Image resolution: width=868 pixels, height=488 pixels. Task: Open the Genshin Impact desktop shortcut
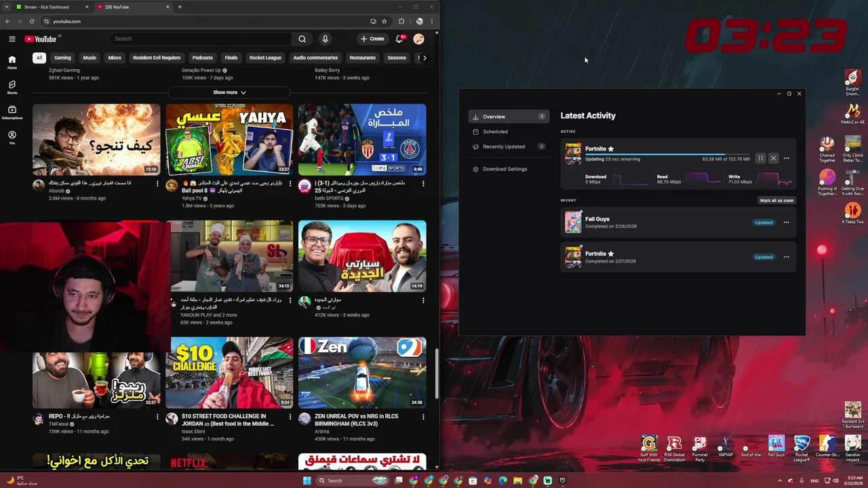852,448
